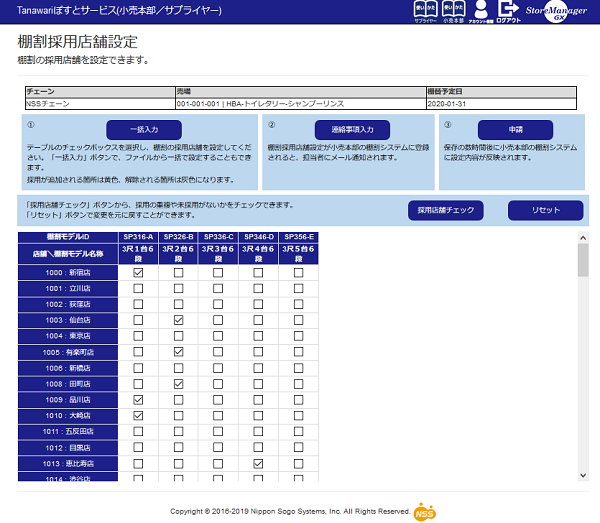This screenshot has width=600, height=523.
Task: Run the 採用店舗チェック check
Action: tap(445, 211)
